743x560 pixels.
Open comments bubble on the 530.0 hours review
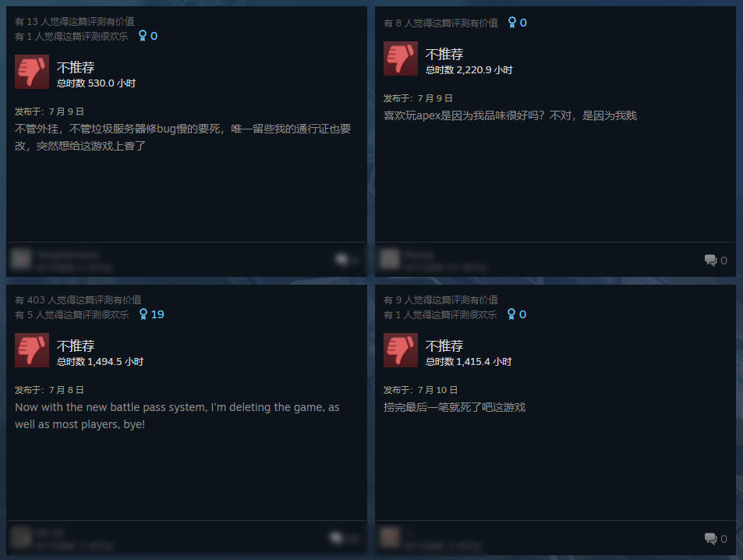coord(341,259)
